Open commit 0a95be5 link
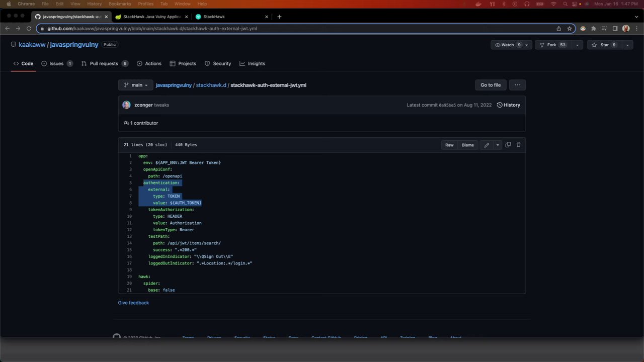The image size is (644, 362). [x=447, y=105]
